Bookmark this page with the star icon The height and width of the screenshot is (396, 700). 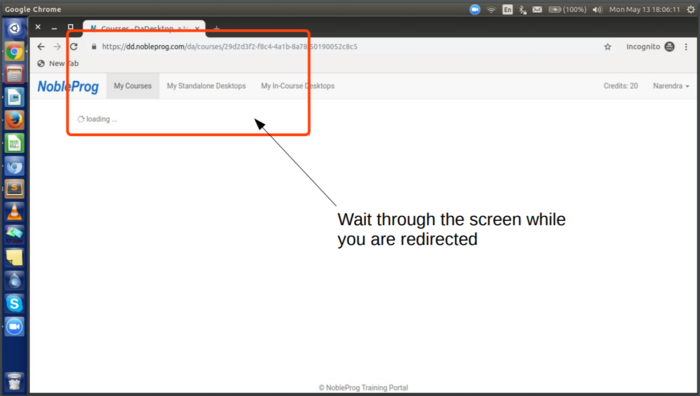pos(607,47)
